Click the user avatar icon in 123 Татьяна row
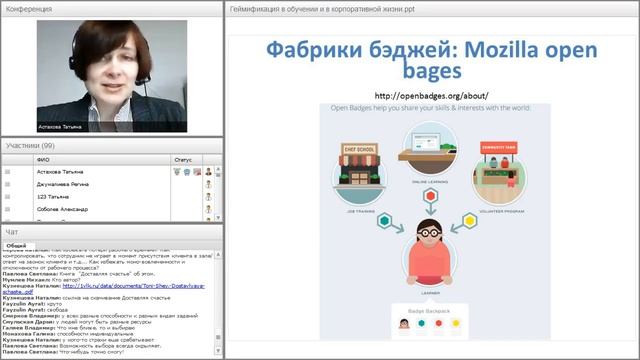The width and height of the screenshot is (640, 360). click(x=209, y=197)
